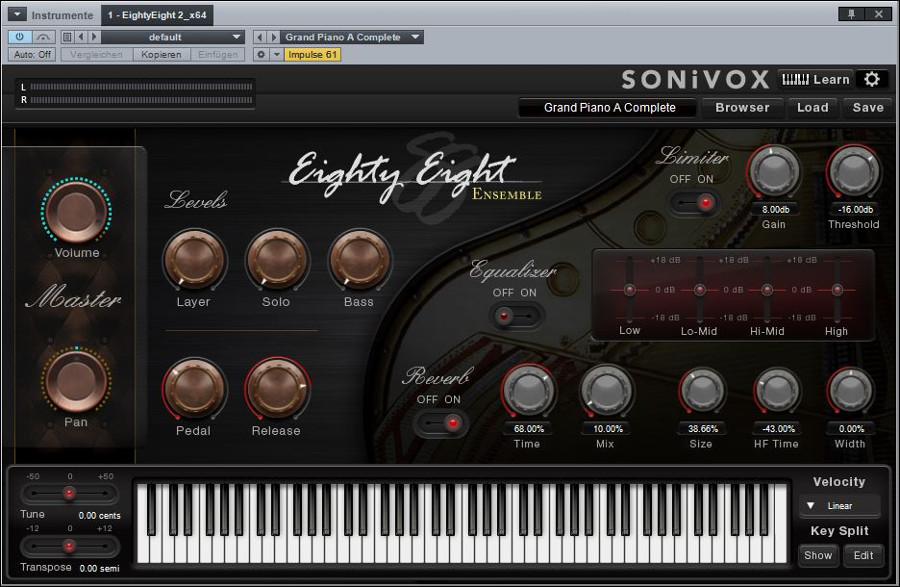Click the Solo level knob
The height and width of the screenshot is (587, 900).
coord(277,260)
